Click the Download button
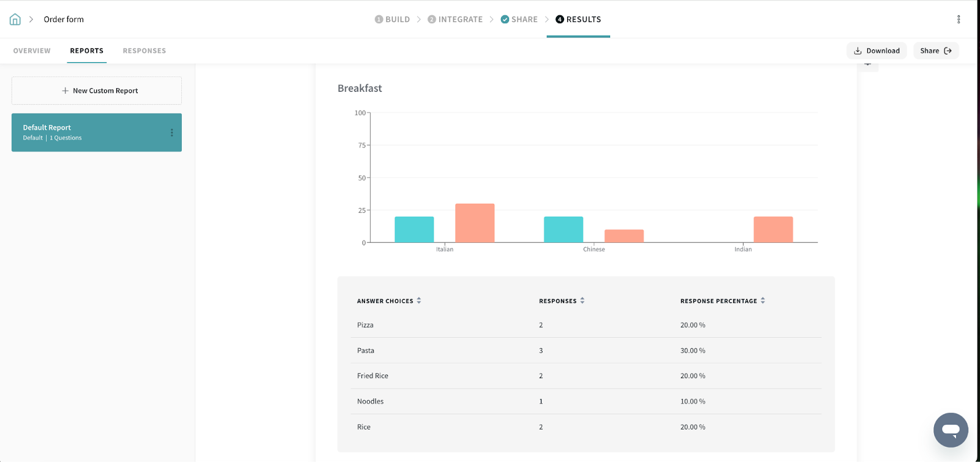The image size is (980, 462). (x=876, y=51)
